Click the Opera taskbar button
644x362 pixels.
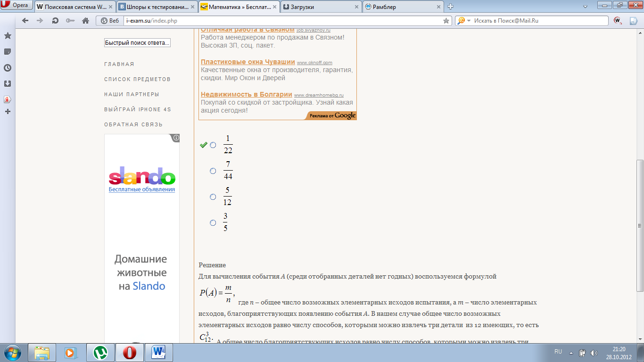[x=130, y=352]
